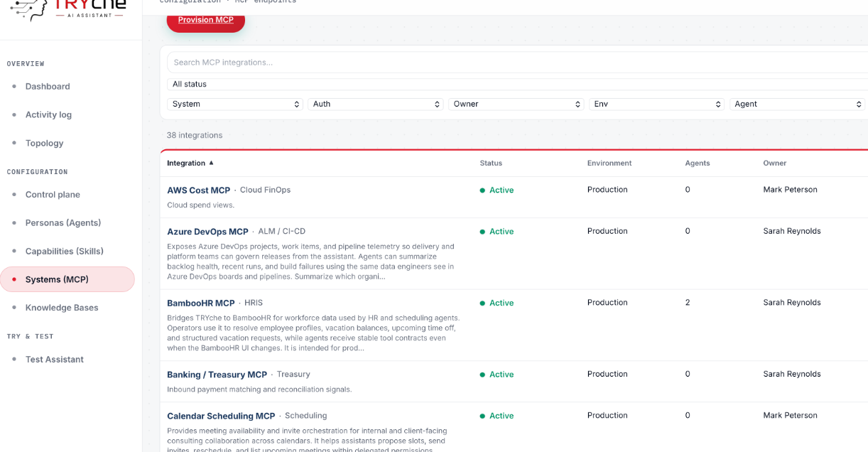
Task: Click Mark Peterson owner in Calendar Scheduling row
Action: coord(791,415)
